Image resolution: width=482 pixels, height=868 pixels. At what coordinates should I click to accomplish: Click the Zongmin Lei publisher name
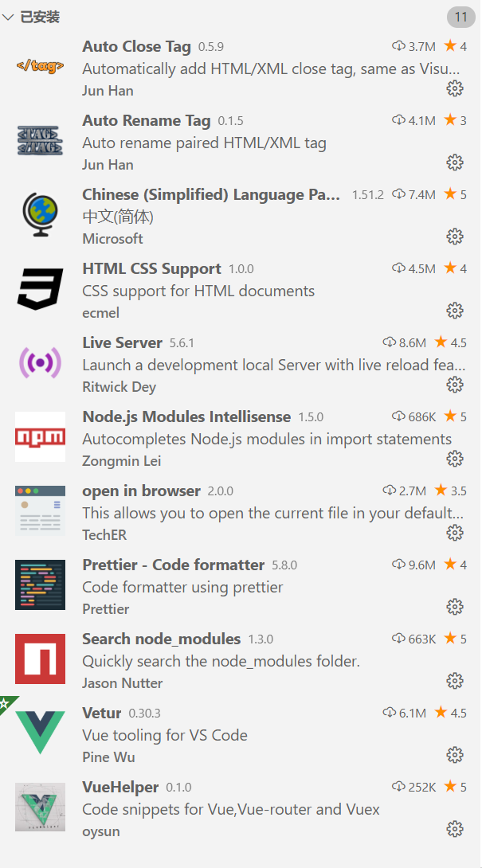pos(122,461)
